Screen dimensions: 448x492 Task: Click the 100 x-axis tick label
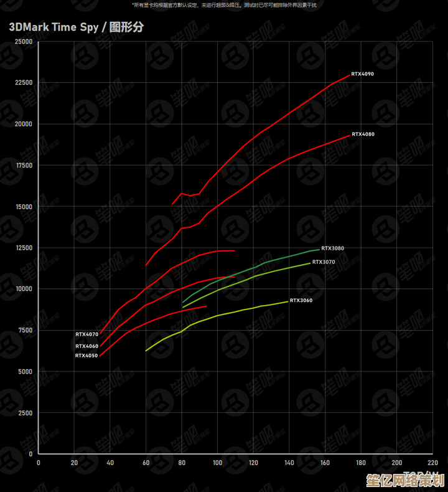pyautogui.click(x=217, y=463)
